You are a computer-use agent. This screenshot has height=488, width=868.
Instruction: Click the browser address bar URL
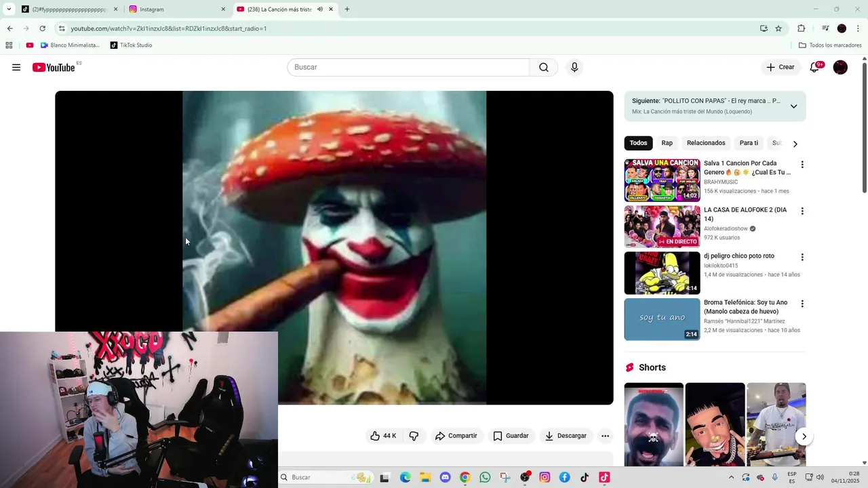click(x=169, y=28)
